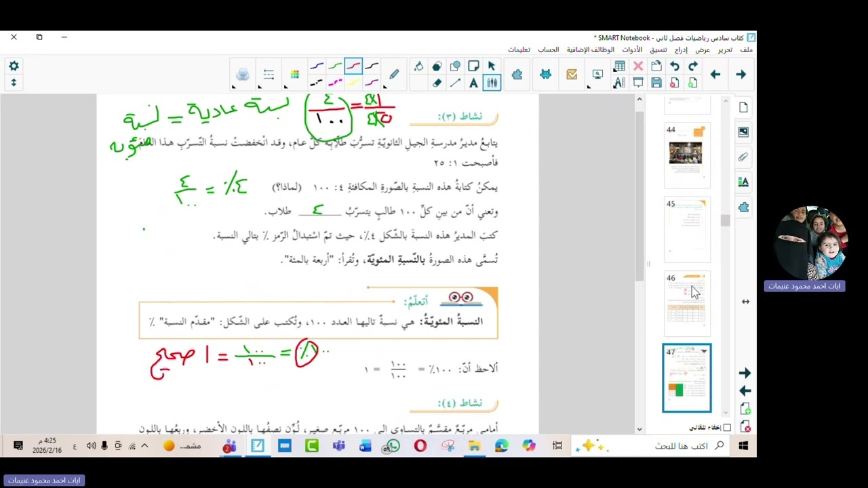Redo the last action
Viewport: 868px width, 488px height.
coord(693,66)
